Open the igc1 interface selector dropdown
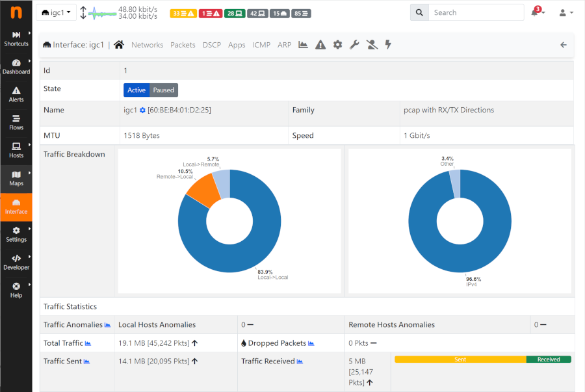Viewport: 585px width, 392px height. (x=56, y=12)
